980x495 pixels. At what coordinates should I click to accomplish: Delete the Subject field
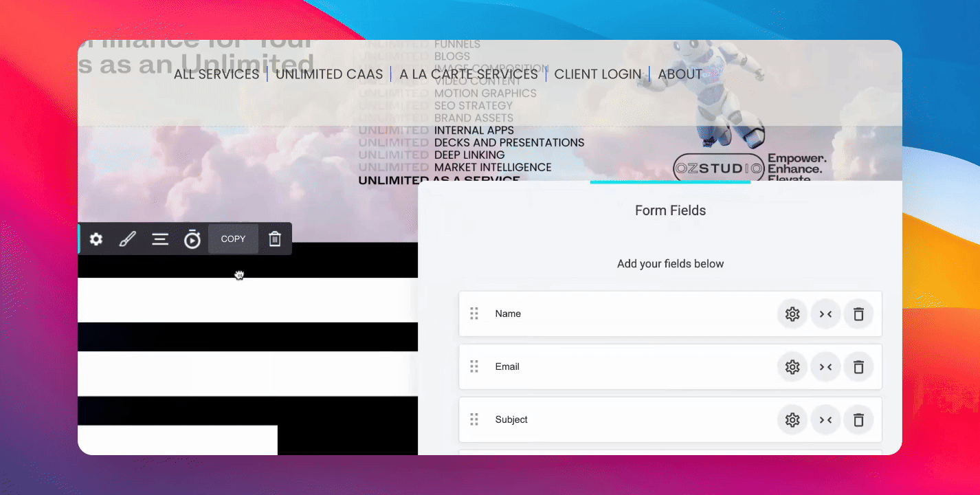pos(858,420)
